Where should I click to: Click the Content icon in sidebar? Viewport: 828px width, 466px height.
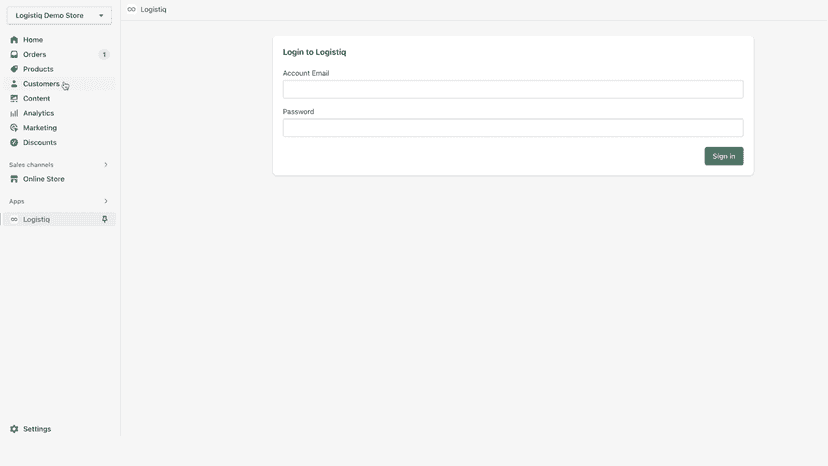14,98
